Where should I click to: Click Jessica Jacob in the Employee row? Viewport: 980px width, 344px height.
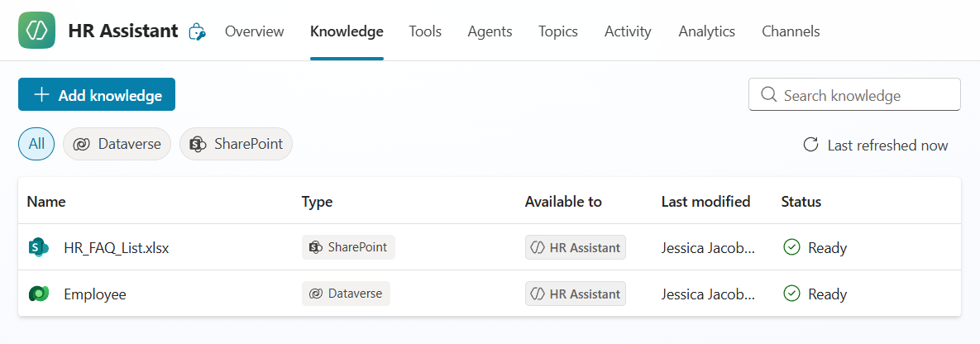(708, 294)
